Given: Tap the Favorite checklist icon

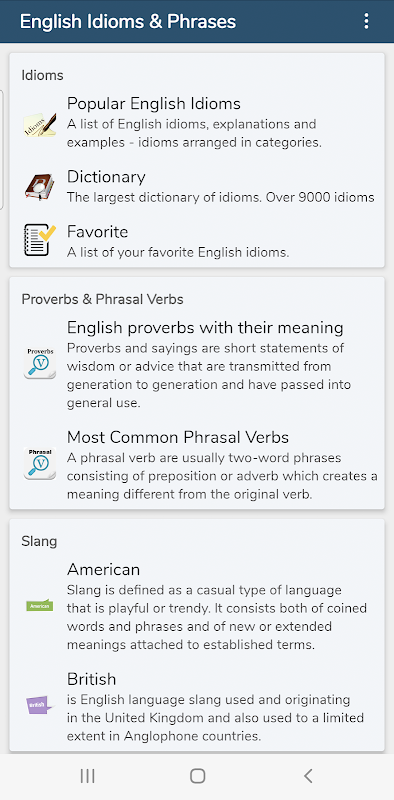Looking at the screenshot, I should click(40, 240).
